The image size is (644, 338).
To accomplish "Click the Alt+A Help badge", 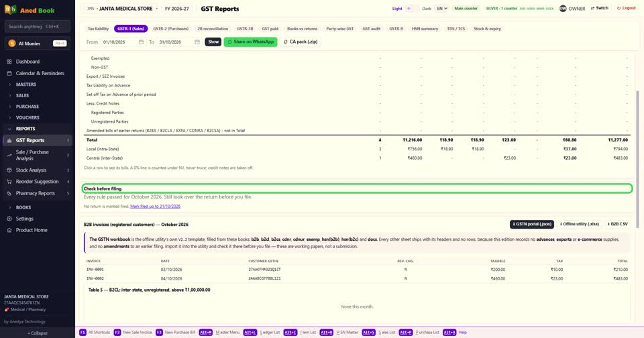I will (x=449, y=332).
